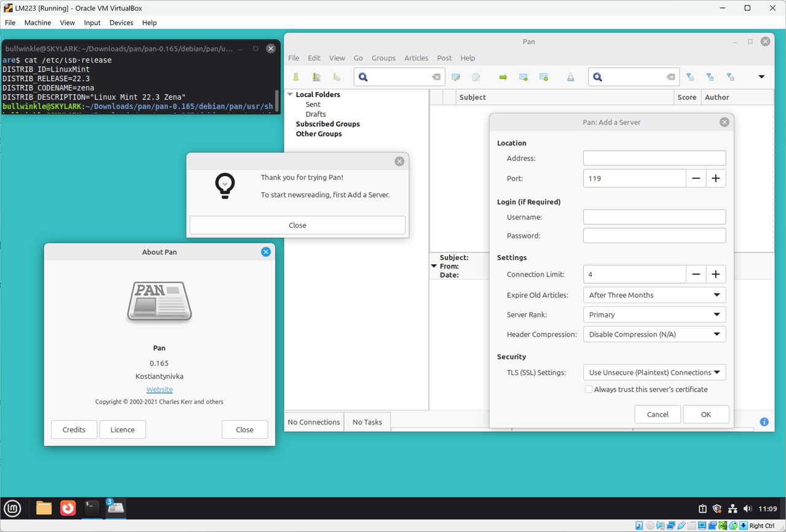
Task: Select Other Groups in group pane
Action: tap(319, 134)
